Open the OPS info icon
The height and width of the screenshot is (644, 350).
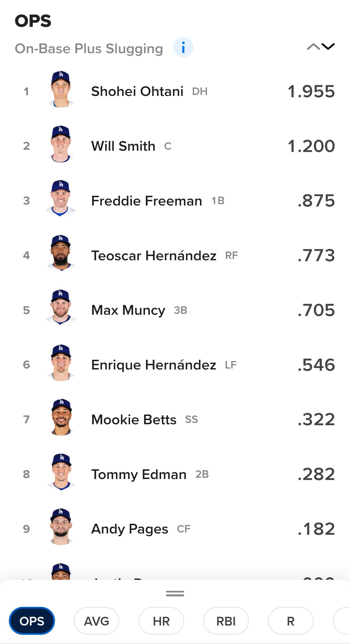point(183,48)
